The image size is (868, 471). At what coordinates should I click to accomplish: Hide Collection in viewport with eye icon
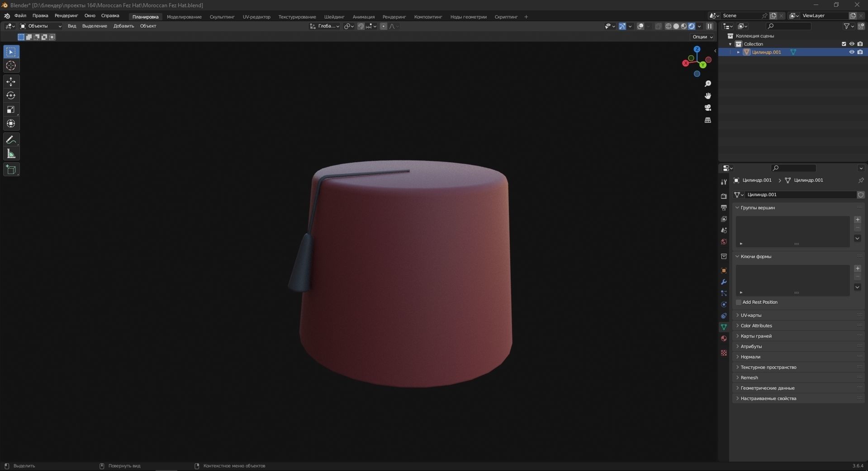[852, 44]
